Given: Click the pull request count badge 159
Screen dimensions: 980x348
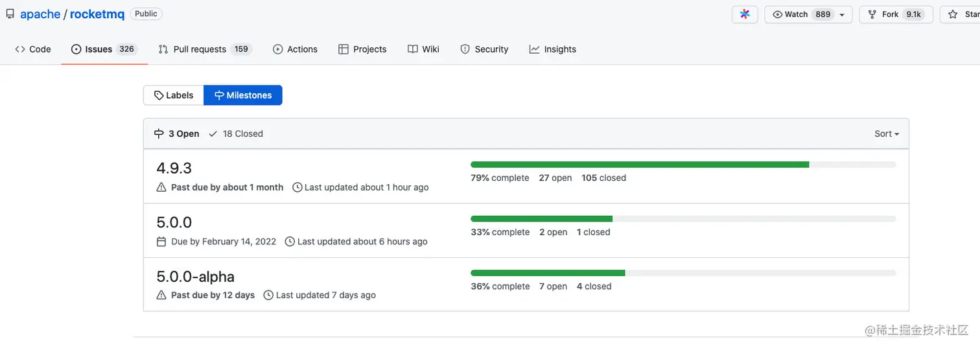Looking at the screenshot, I should (x=241, y=49).
